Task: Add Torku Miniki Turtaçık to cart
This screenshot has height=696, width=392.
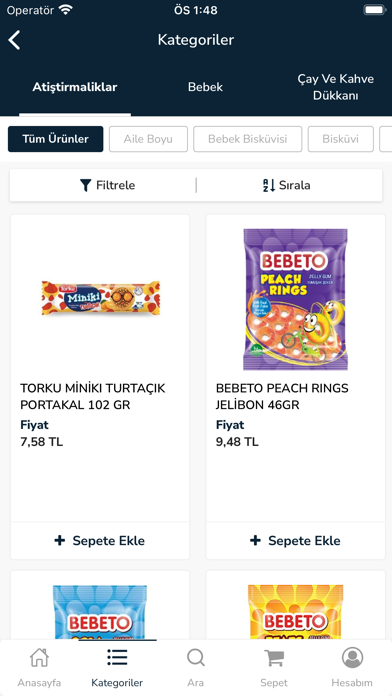Action: click(x=100, y=541)
